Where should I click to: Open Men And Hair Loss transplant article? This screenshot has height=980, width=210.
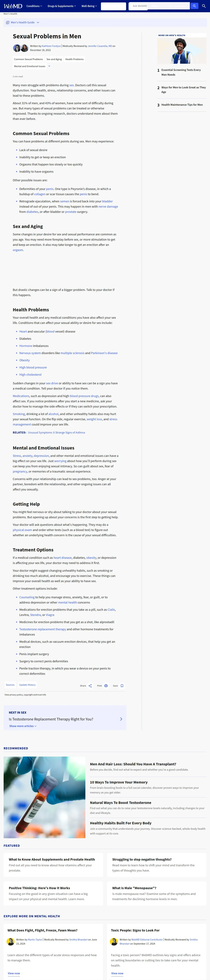coord(133,764)
